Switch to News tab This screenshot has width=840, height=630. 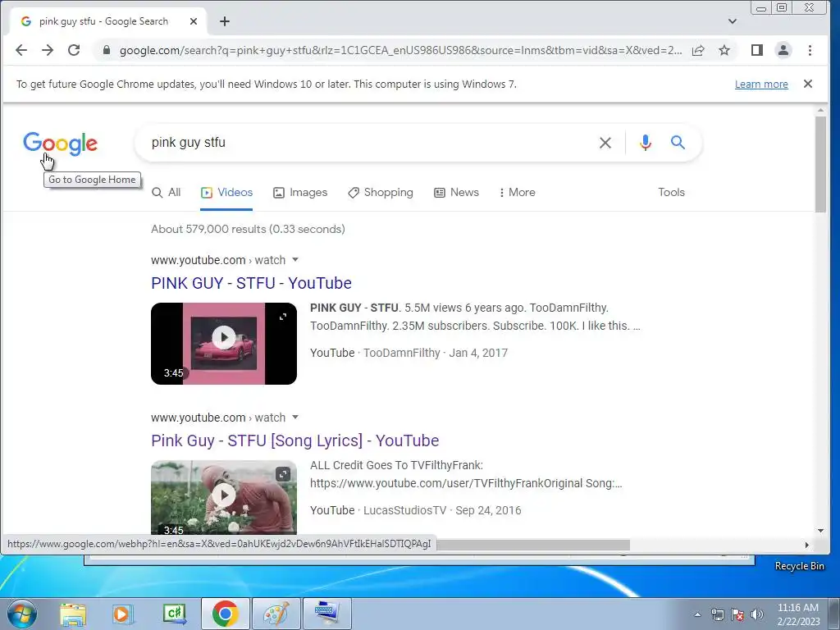click(456, 192)
